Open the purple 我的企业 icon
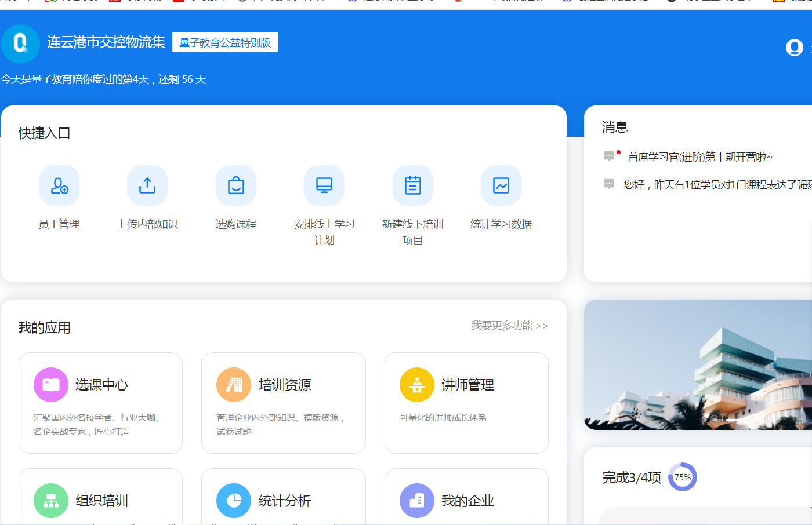 pyautogui.click(x=417, y=501)
